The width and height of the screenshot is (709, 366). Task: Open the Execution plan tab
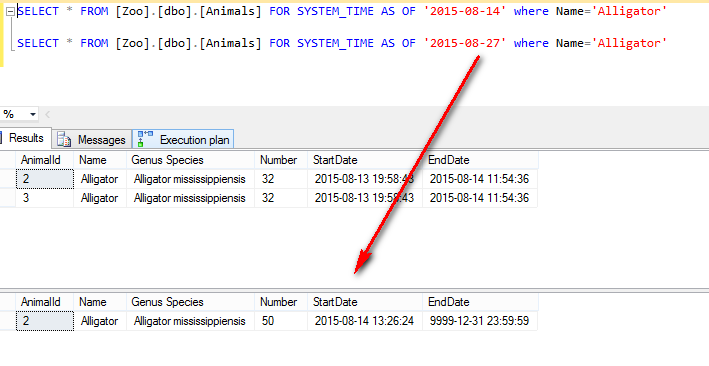(x=183, y=140)
